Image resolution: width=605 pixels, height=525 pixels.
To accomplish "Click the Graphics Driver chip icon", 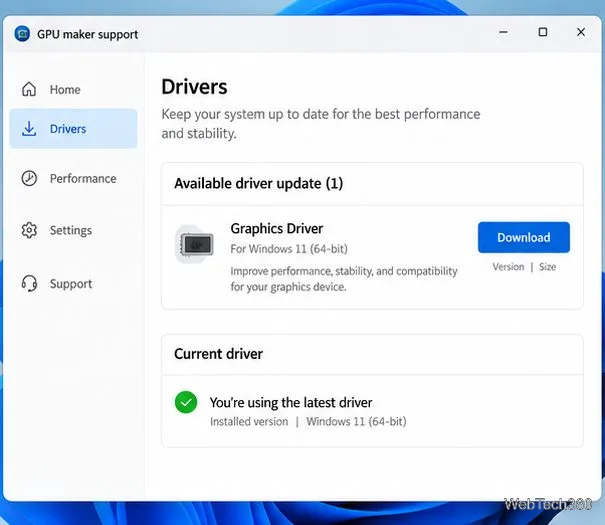I will coord(195,244).
